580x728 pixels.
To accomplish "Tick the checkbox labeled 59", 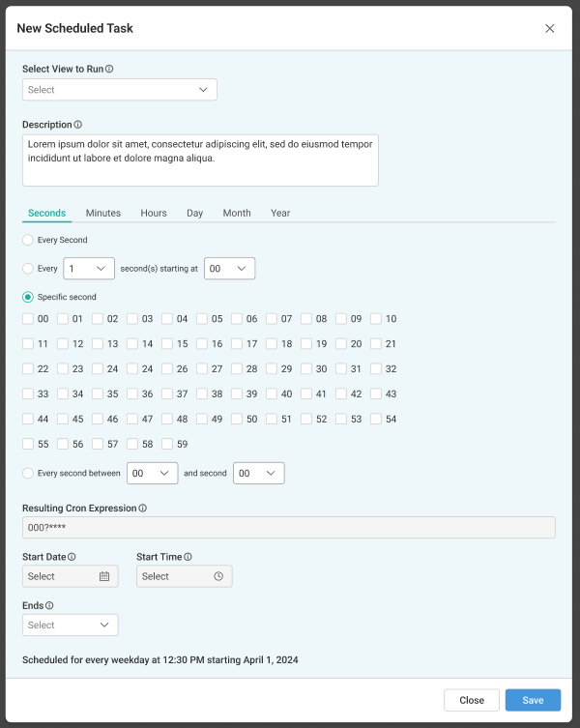I will [x=167, y=445].
